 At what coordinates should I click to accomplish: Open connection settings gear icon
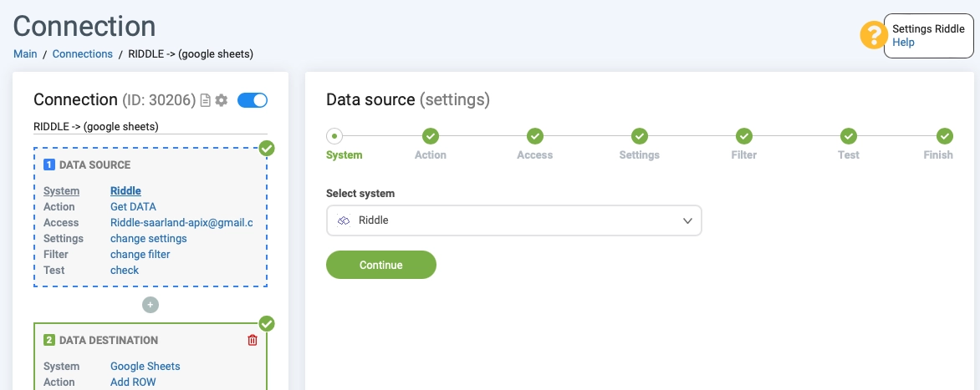click(222, 100)
